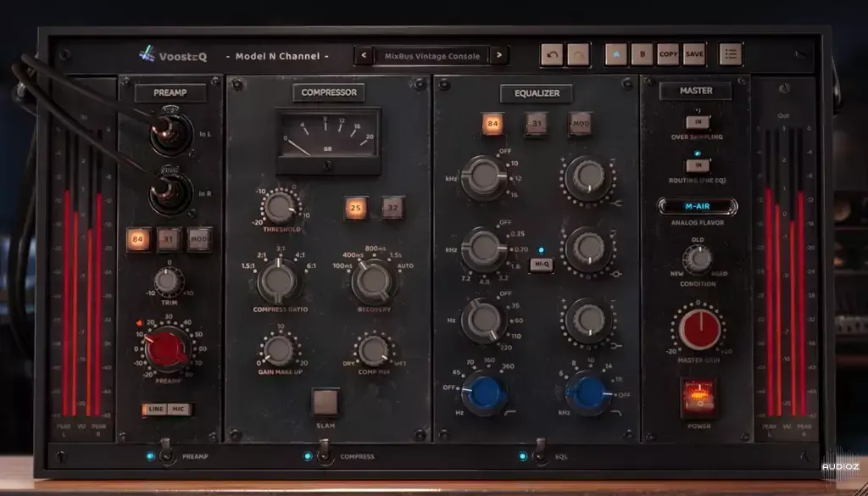Click the low-shelf gain knob
This screenshot has width=868, height=496.
click(x=588, y=321)
